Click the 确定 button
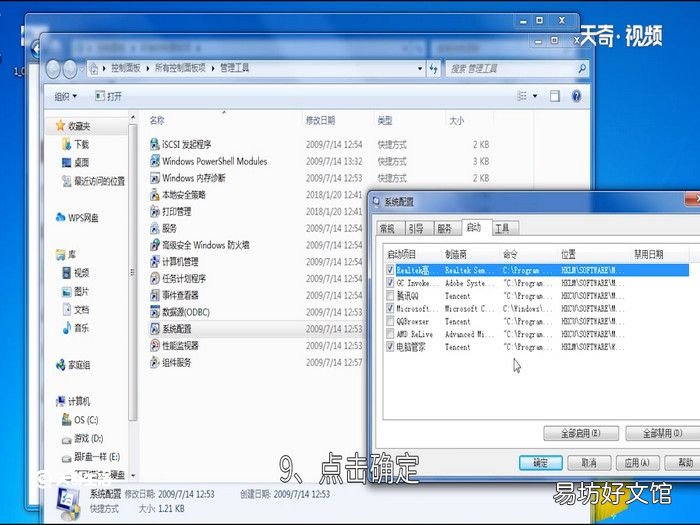Viewport: 700px width, 525px height. [x=541, y=463]
